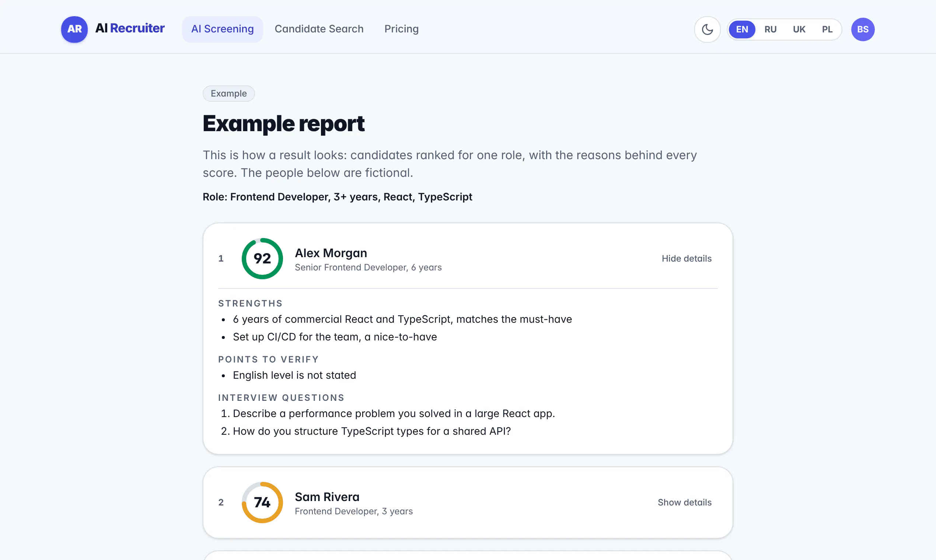Screen dimensions: 936x560
Task: Click the 'This is how a result looks' description
Action: [x=450, y=164]
